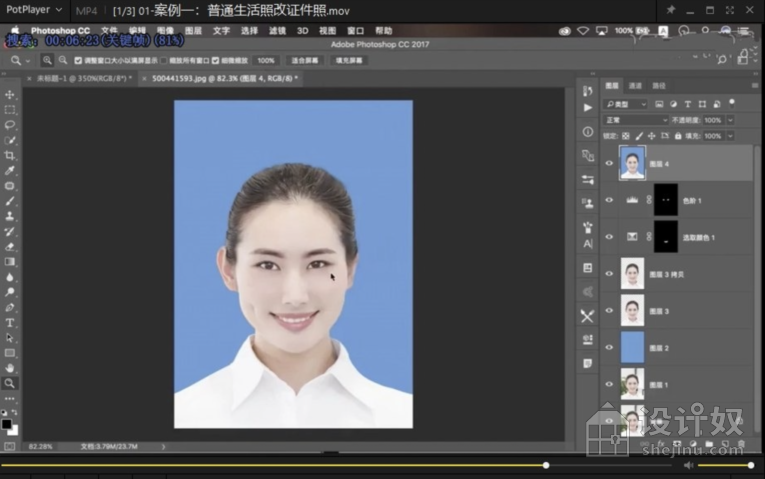Lock all with the padlock icon
Image resolution: width=765 pixels, height=479 pixels.
click(x=678, y=136)
